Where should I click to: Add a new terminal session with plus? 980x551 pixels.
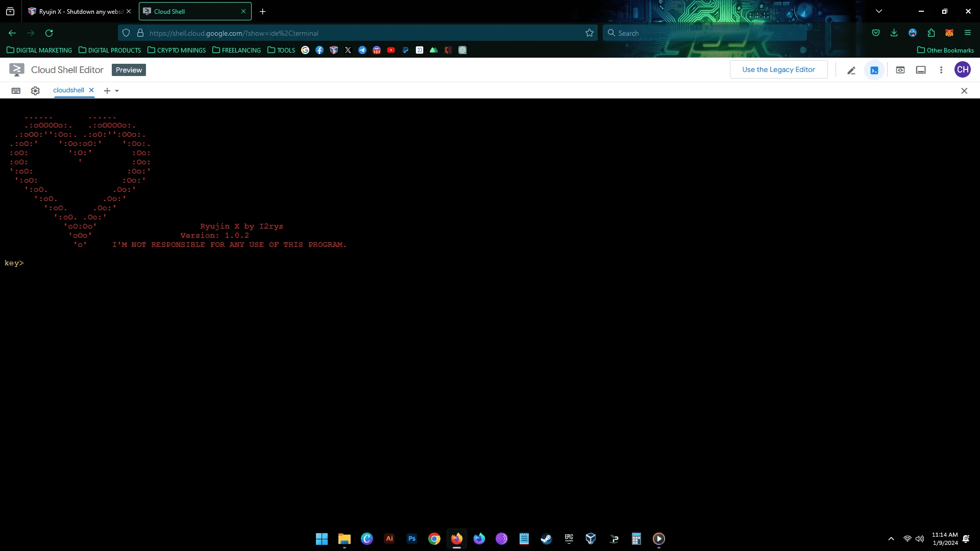tap(107, 91)
